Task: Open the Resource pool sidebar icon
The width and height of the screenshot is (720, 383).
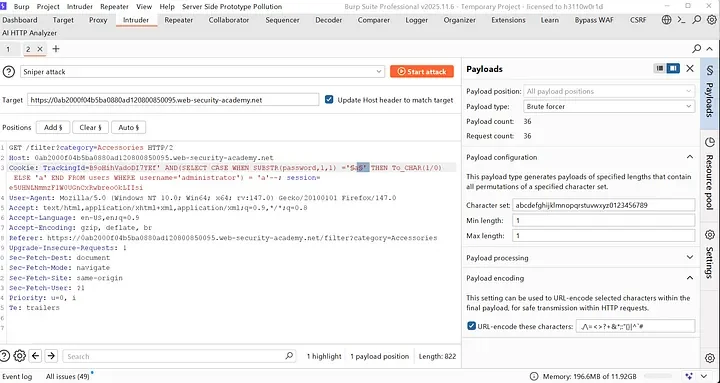Action: 709,142
